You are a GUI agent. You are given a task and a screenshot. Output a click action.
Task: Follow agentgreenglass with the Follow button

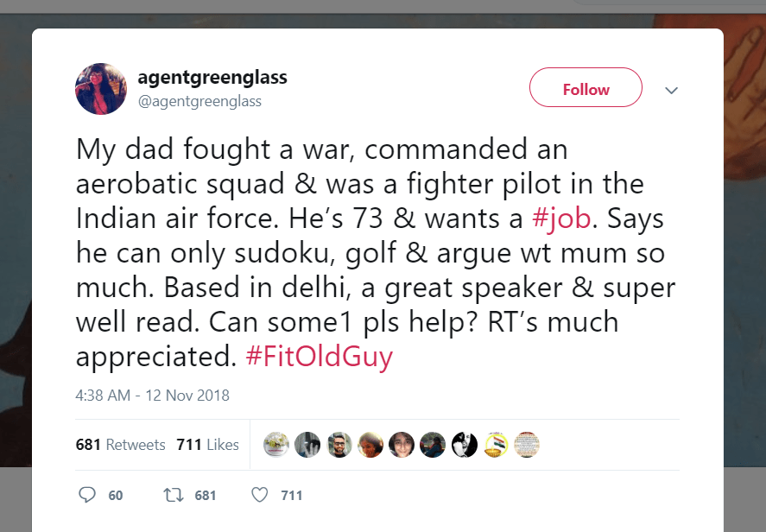click(x=586, y=89)
